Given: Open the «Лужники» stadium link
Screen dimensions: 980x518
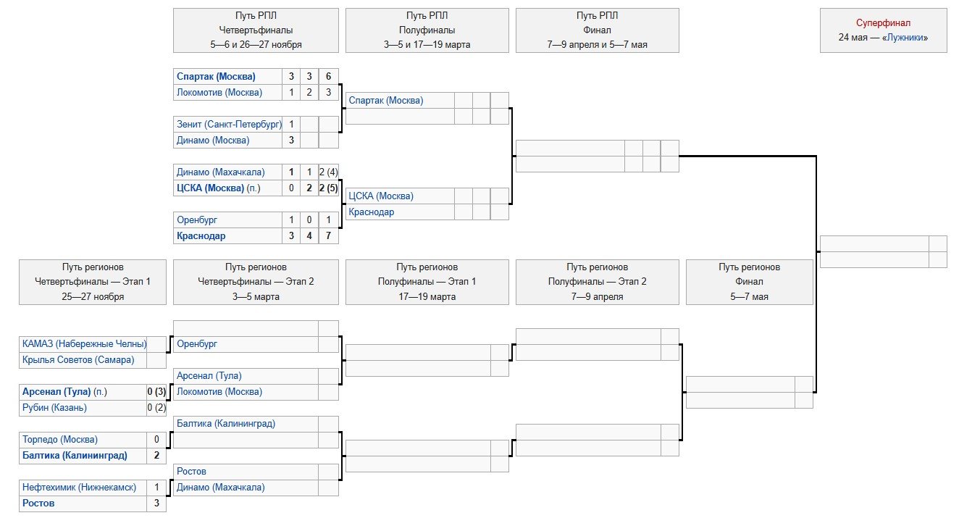Looking at the screenshot, I should (905, 38).
